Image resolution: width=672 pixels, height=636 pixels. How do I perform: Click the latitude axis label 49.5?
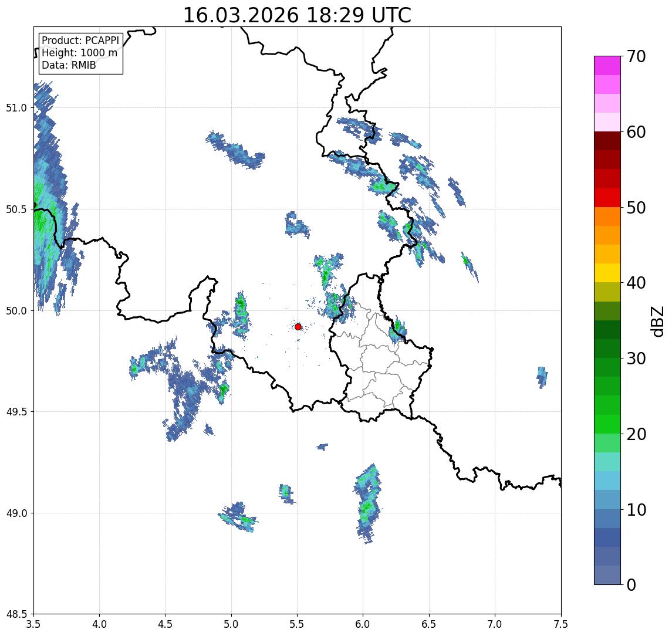16,412
